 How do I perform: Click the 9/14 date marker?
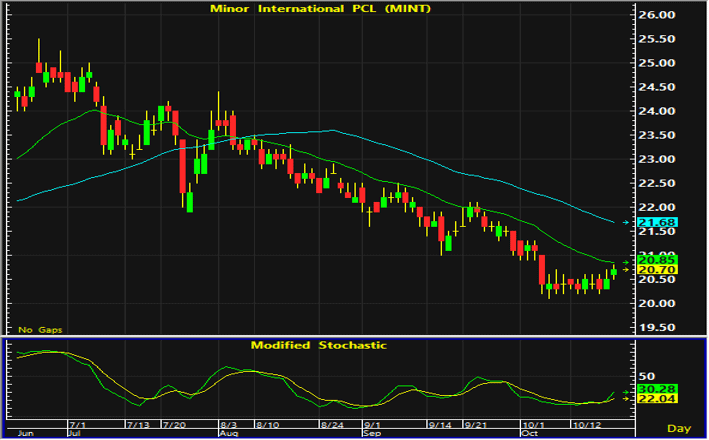coord(440,425)
